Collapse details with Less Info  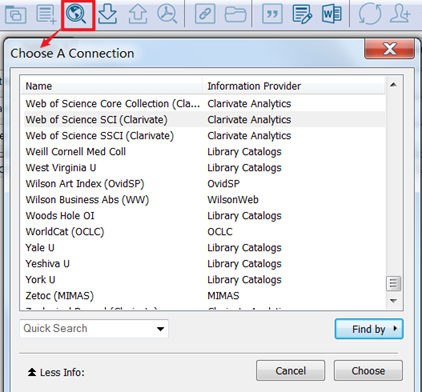pyautogui.click(x=56, y=372)
